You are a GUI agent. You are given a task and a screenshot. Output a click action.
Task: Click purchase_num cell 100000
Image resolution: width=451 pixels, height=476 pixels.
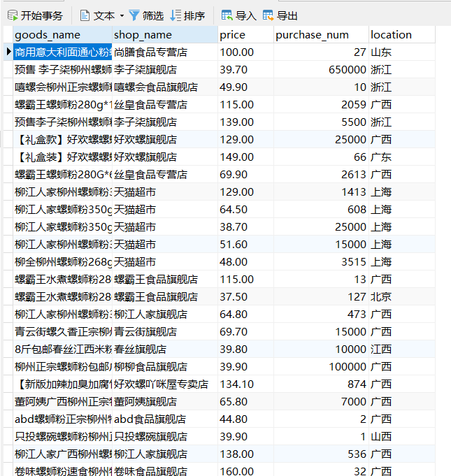tap(322, 366)
